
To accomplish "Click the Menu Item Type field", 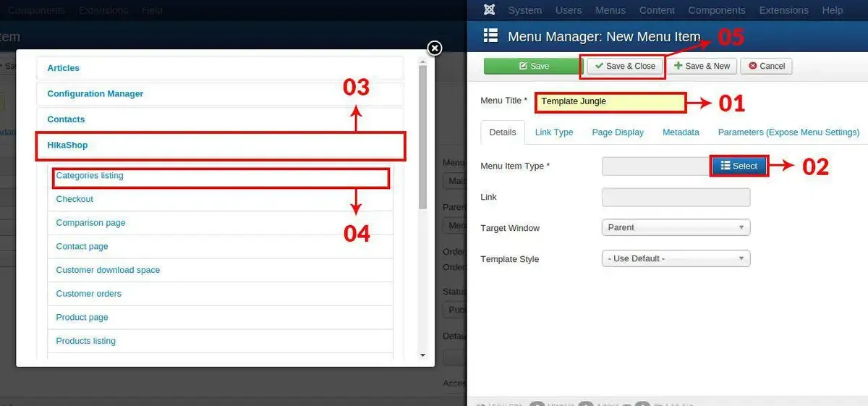I will (657, 166).
